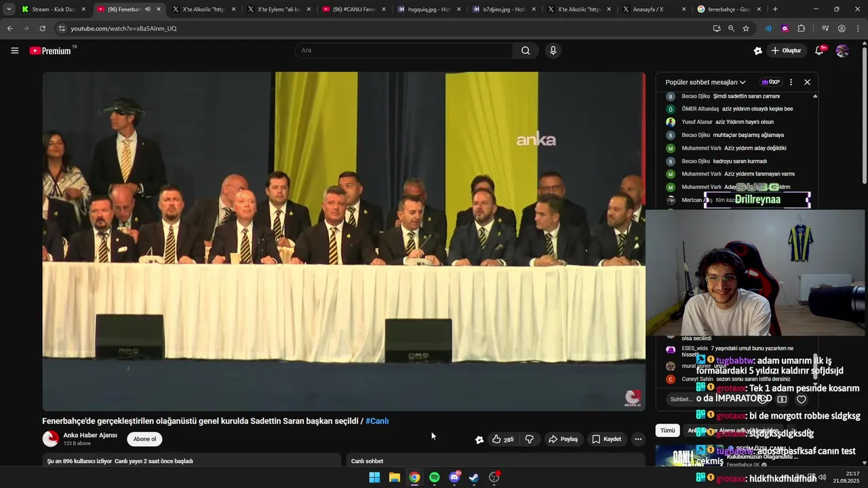Select the Tümü filter chip
868x488 pixels.
[668, 430]
